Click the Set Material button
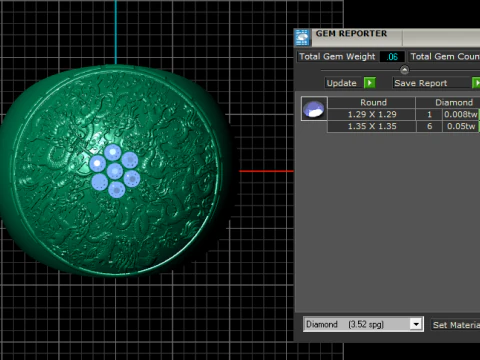Viewport: 480px width, 360px height. pos(455,325)
